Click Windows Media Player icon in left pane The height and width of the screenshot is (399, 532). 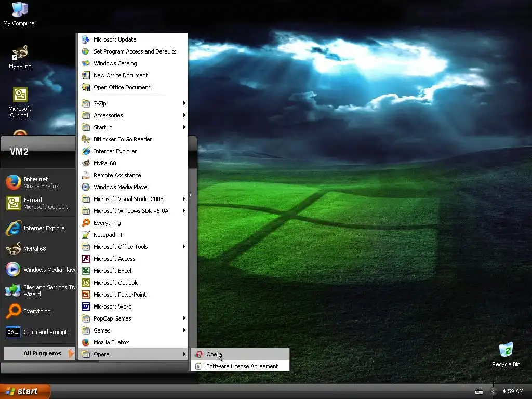[x=13, y=270]
